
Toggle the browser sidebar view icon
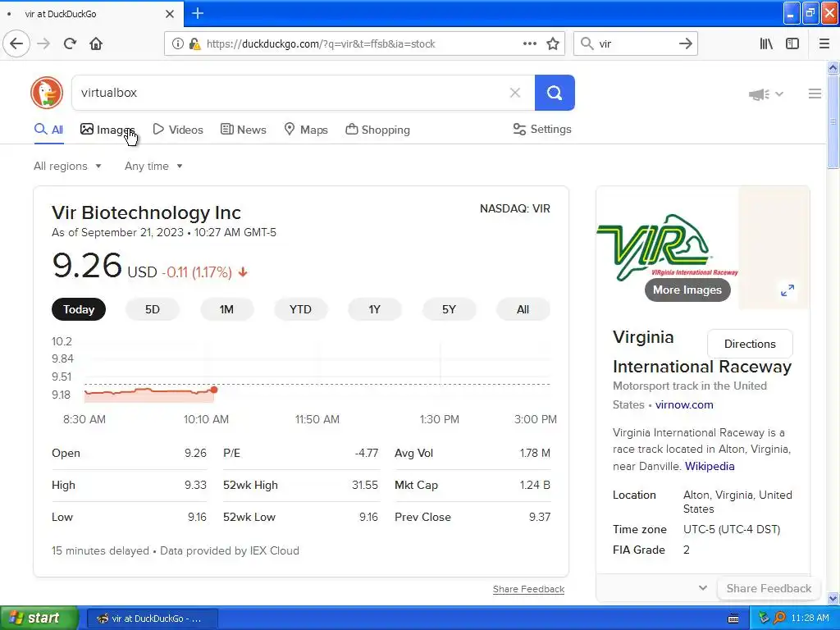pos(792,44)
